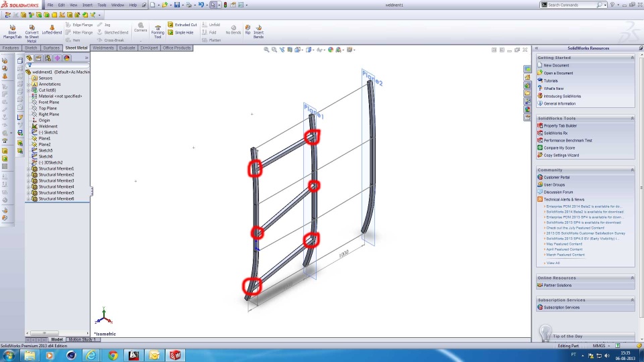Click the Rebuild traffic light icon
The image size is (644, 362).
tap(225, 5)
